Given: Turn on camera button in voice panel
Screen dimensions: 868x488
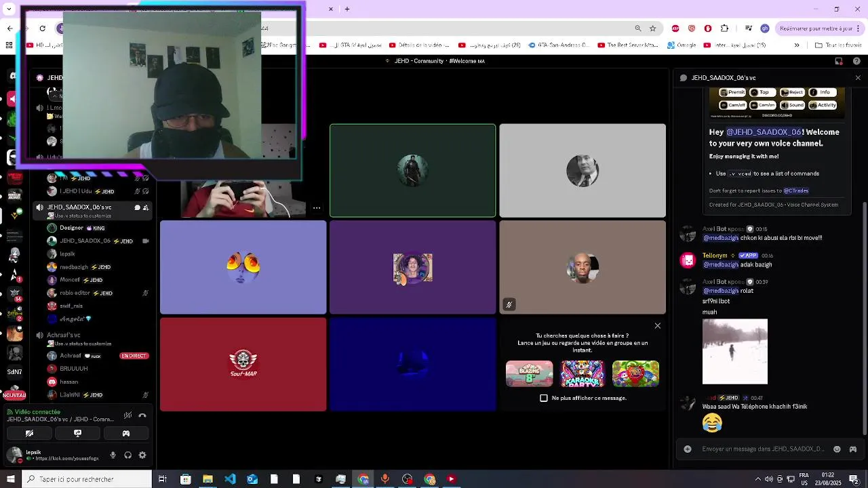Looking at the screenshot, I should pos(29,433).
